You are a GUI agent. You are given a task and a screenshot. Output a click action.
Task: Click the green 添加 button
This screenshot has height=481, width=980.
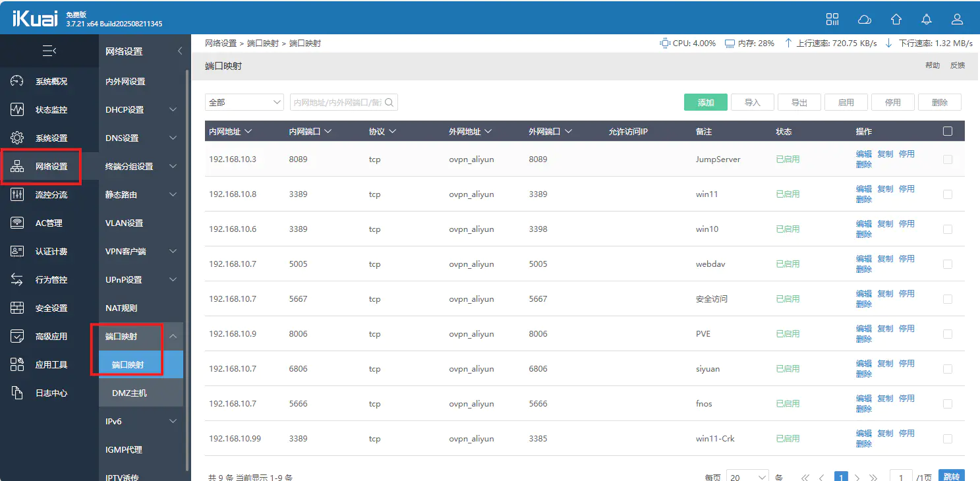[x=705, y=102]
